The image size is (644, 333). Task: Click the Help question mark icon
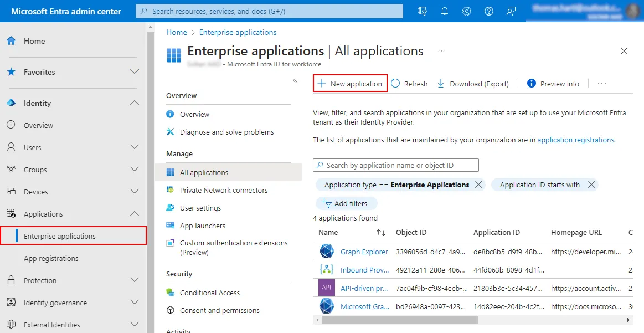coord(488,11)
